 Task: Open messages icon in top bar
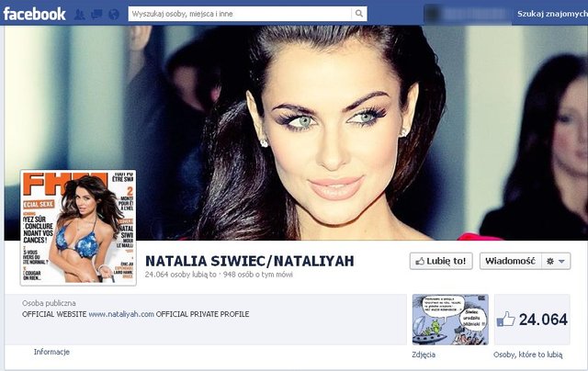pos(96,15)
